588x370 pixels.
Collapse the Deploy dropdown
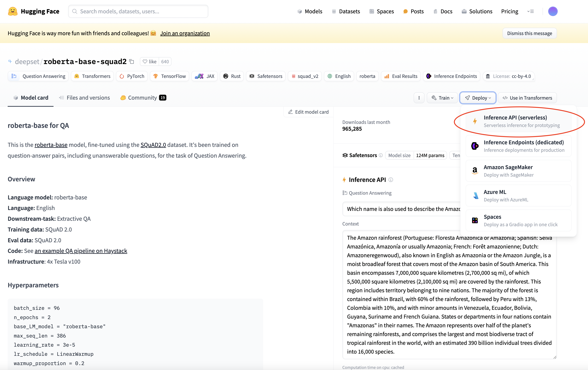(x=478, y=98)
